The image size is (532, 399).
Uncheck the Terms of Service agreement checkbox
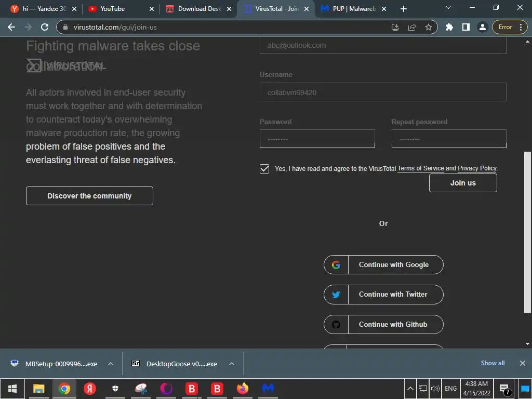point(264,169)
